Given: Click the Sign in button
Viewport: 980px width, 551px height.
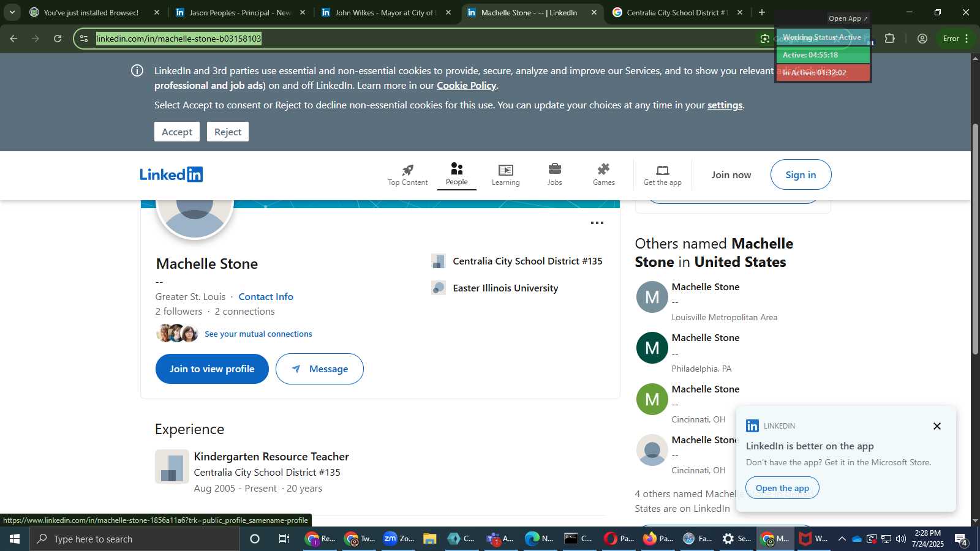Looking at the screenshot, I should tap(801, 174).
